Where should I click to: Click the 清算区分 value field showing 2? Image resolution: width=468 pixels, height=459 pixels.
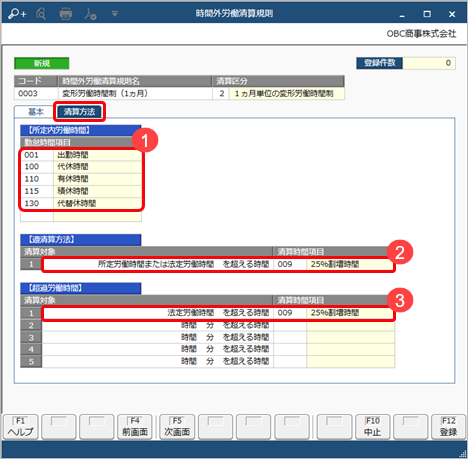click(221, 93)
